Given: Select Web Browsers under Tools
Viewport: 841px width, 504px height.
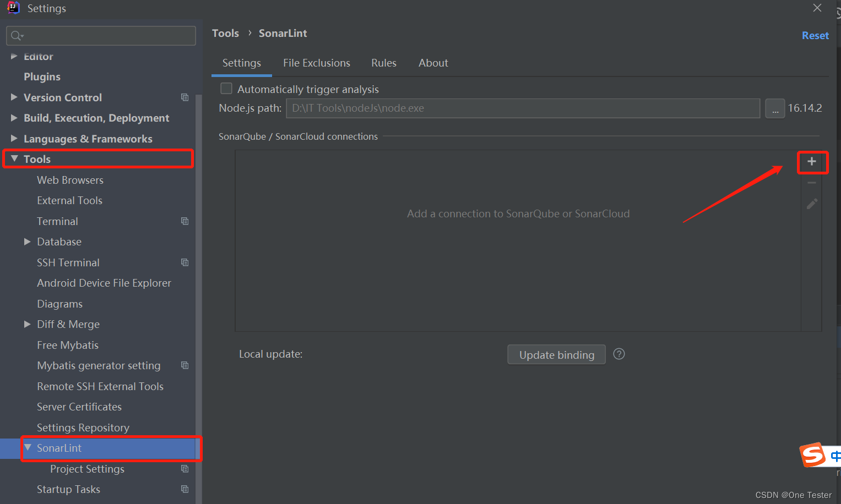Looking at the screenshot, I should pos(70,180).
